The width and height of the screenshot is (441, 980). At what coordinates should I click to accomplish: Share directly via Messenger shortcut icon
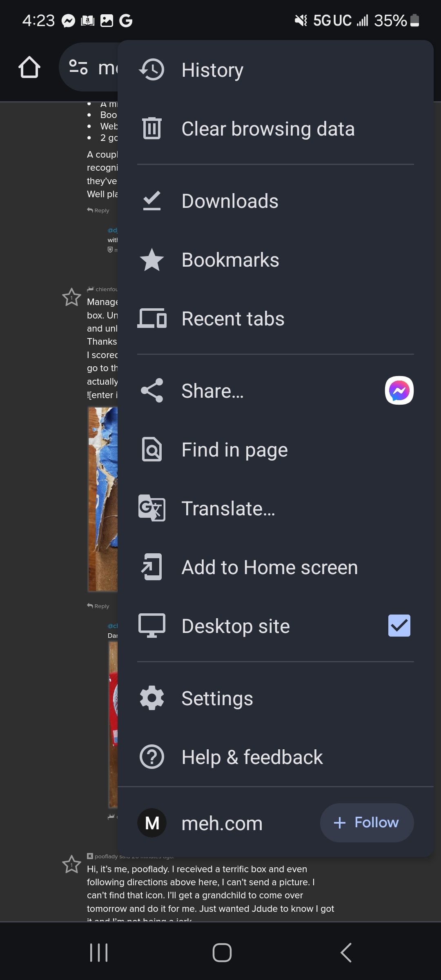coord(399,391)
